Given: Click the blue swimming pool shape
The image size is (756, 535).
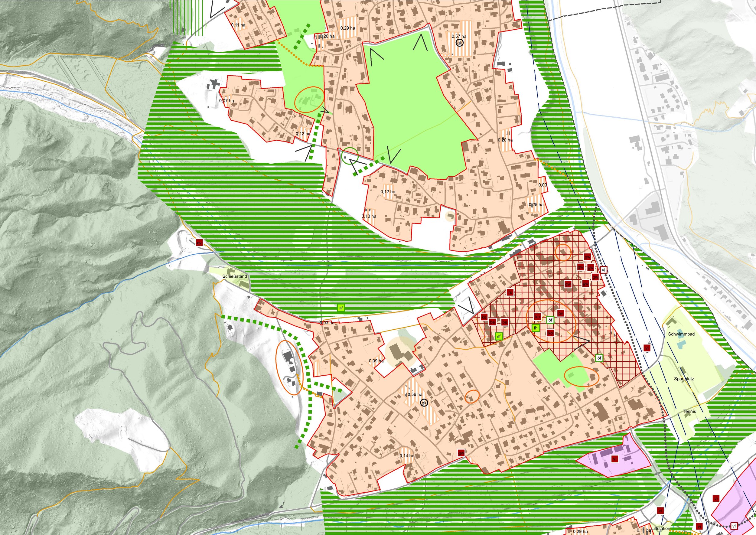Looking at the screenshot, I should click(681, 345).
